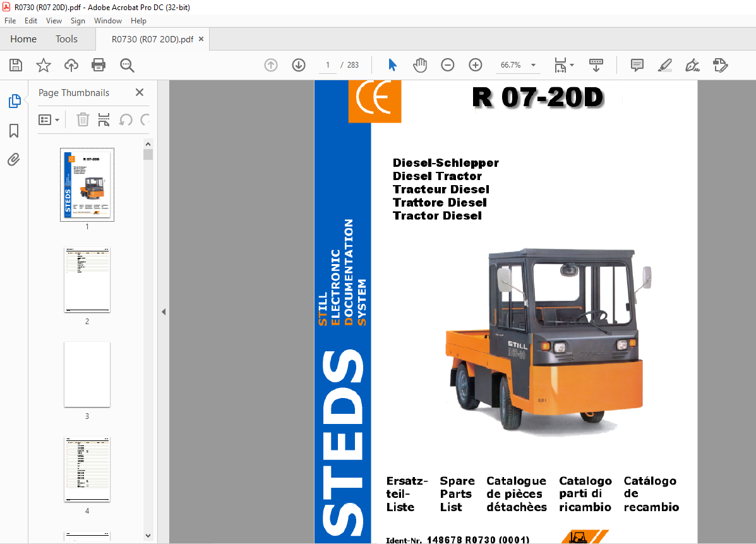Click the zoom percentage field showing 66.7%

pyautogui.click(x=510, y=65)
